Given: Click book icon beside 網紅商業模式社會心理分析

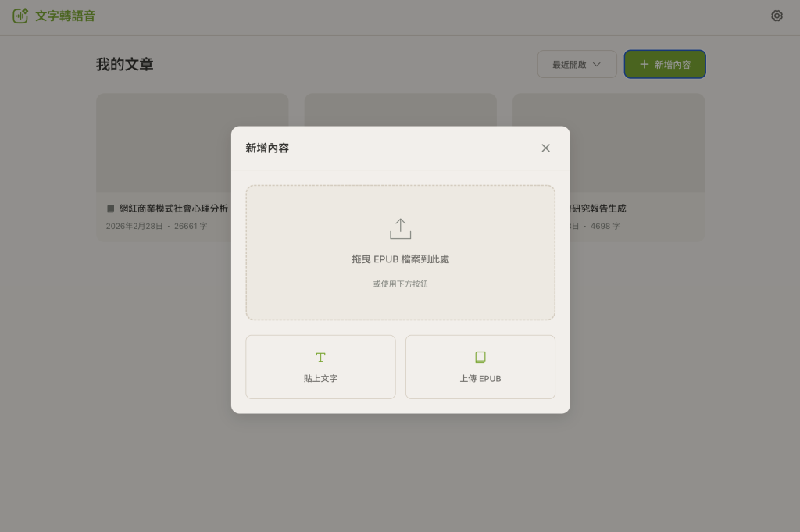Looking at the screenshot, I should [111, 209].
